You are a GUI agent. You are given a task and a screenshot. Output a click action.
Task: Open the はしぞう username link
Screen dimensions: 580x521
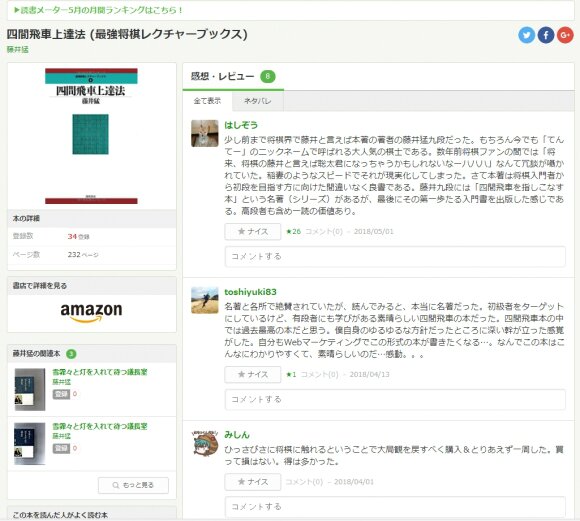click(x=241, y=125)
